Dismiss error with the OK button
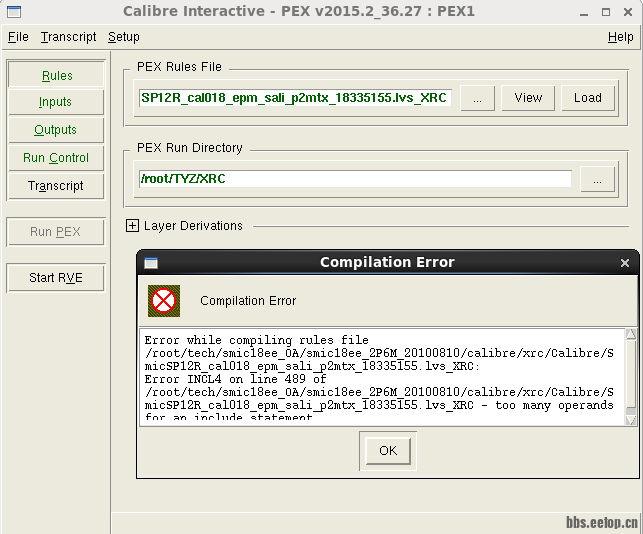 click(x=388, y=451)
